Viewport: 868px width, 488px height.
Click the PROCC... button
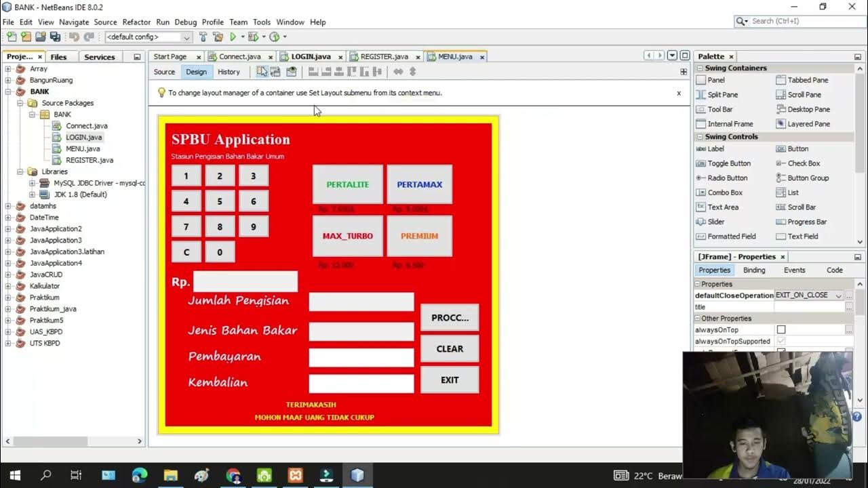tap(450, 318)
